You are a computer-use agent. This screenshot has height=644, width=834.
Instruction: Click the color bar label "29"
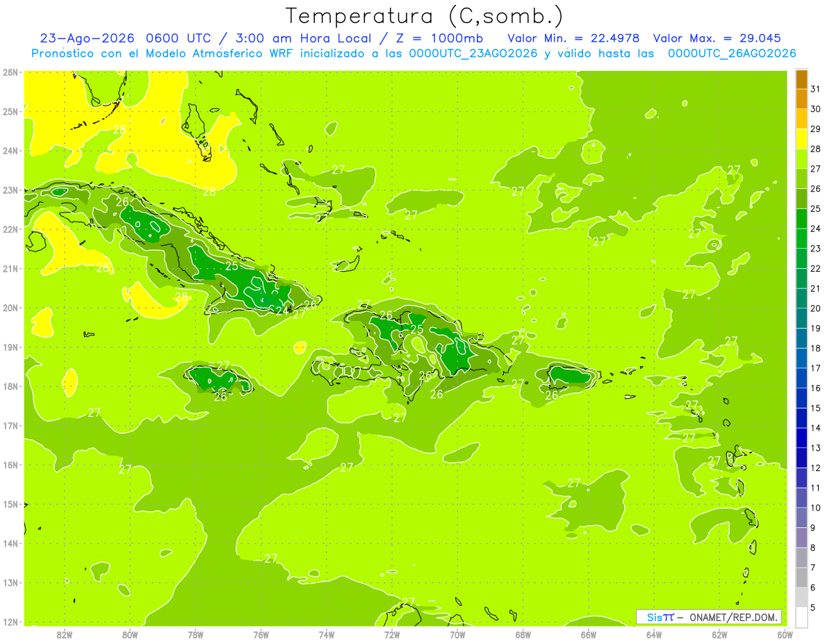pyautogui.click(x=816, y=129)
